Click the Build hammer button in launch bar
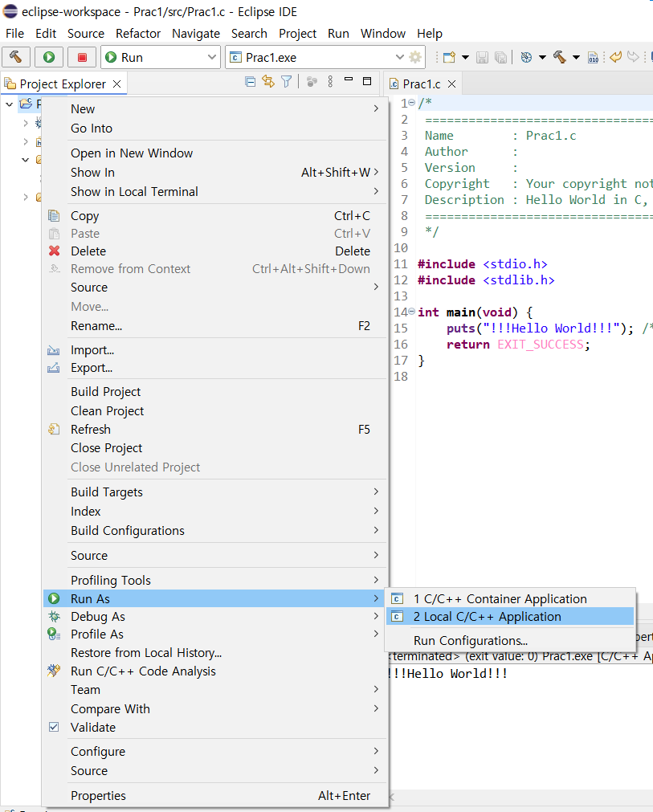 15,57
